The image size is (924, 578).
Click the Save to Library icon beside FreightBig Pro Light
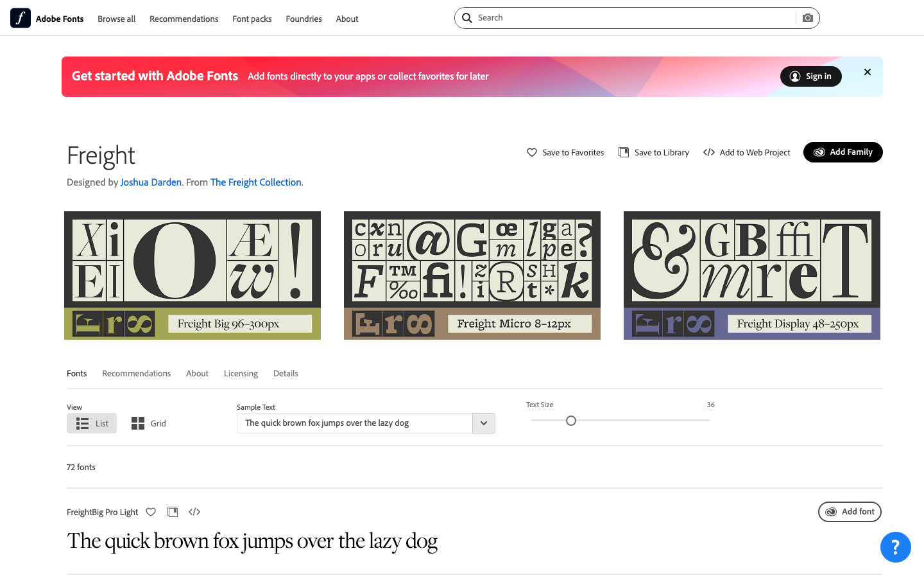(x=173, y=512)
